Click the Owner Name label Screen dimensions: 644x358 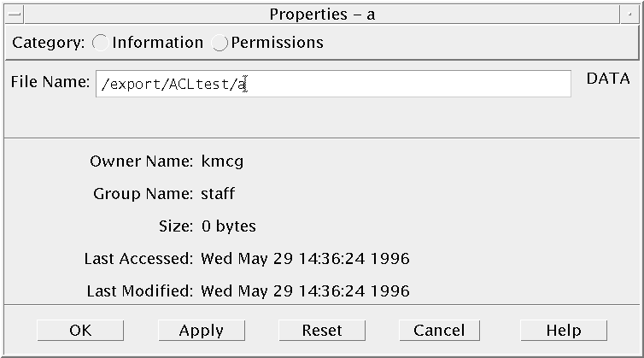coord(141,161)
